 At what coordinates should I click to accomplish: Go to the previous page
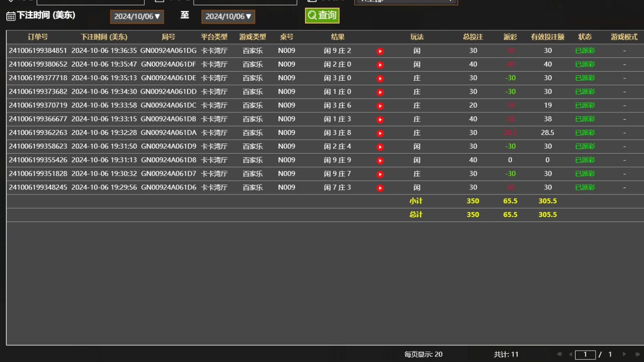[570, 354]
